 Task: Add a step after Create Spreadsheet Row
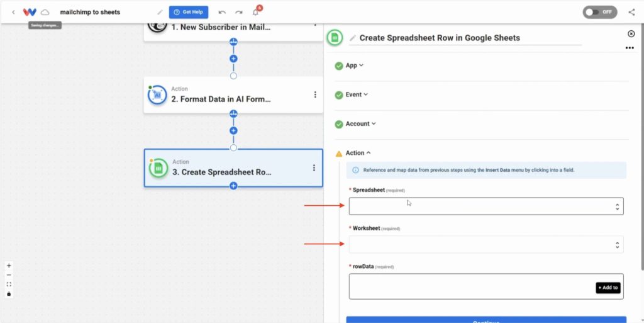pyautogui.click(x=233, y=186)
